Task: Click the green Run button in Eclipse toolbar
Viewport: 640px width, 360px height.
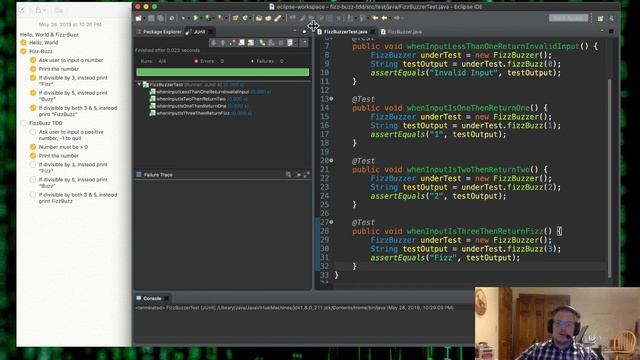Action: click(x=196, y=18)
